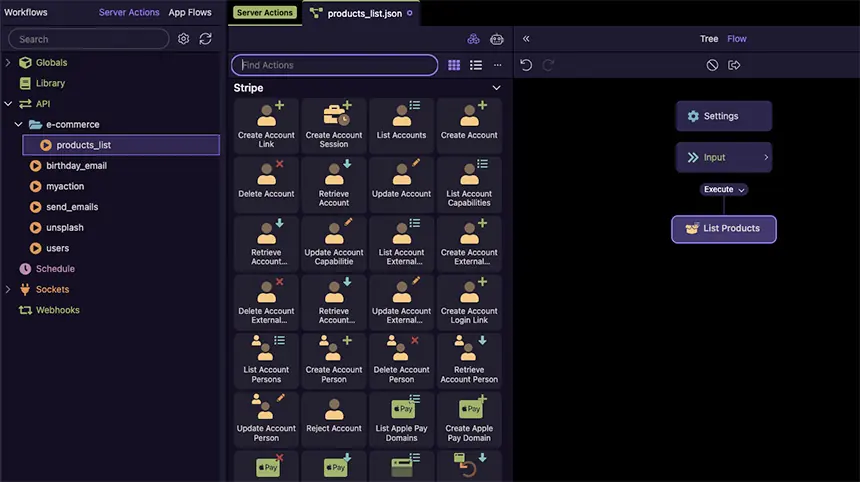Open the Settings step
Screen dimensions: 860x482
723,116
